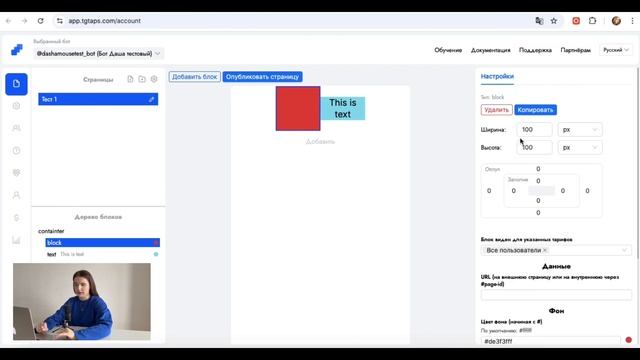640x360 pixels.
Task: Open the translate page icon in address bar
Action: pos(539,21)
